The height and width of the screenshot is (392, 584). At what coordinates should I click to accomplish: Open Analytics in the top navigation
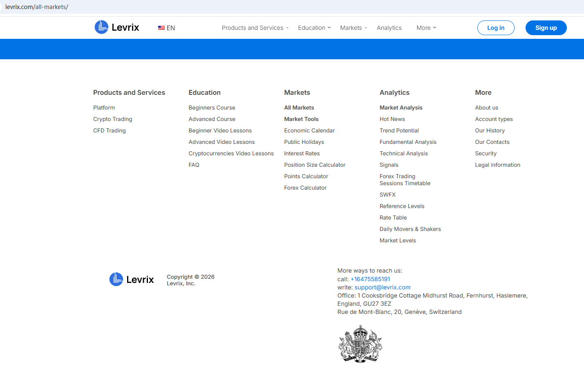point(389,28)
